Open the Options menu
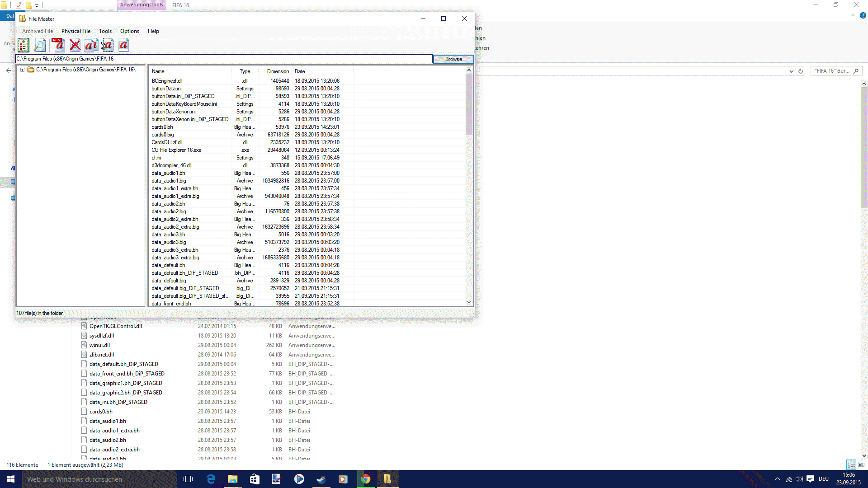 tap(130, 31)
